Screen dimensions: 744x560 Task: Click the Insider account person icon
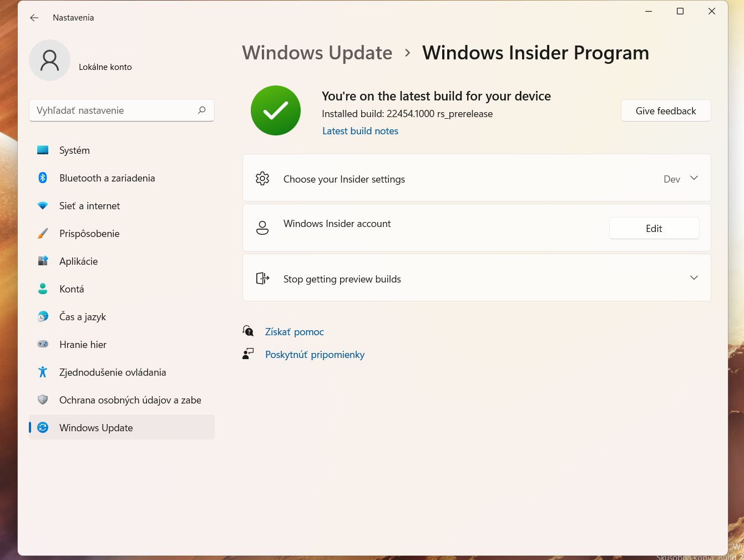pyautogui.click(x=262, y=228)
